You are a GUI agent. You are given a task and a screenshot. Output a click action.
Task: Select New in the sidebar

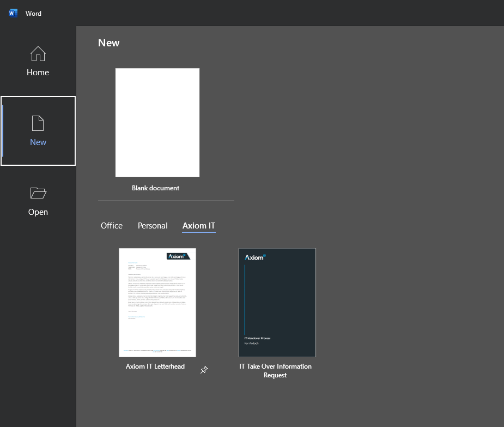[38, 131]
